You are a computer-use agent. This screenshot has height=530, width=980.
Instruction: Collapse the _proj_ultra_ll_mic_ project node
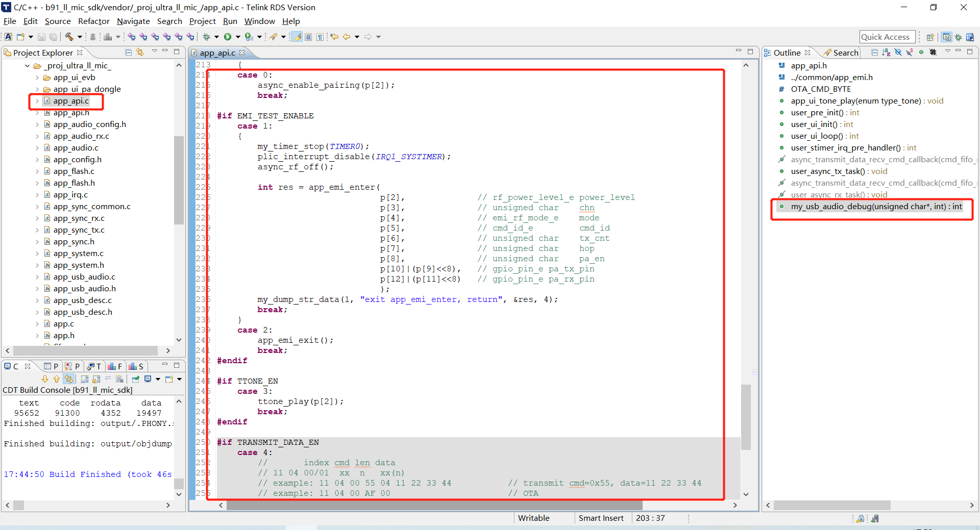pyautogui.click(x=27, y=65)
